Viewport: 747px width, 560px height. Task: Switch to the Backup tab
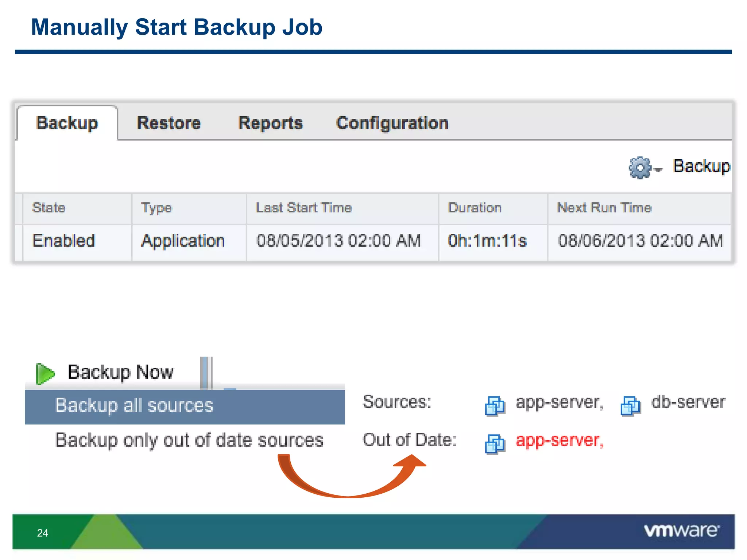point(67,123)
